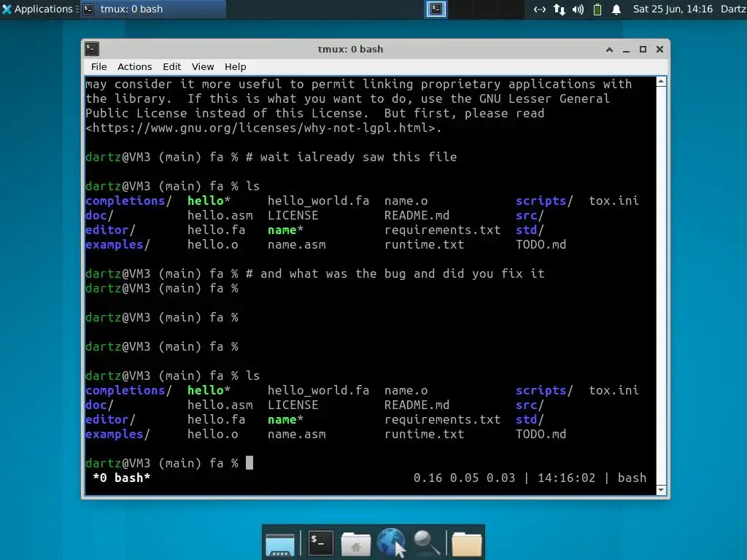Click 'editor/' in the second ls output
Screen dimensions: 747x560
(111, 419)
